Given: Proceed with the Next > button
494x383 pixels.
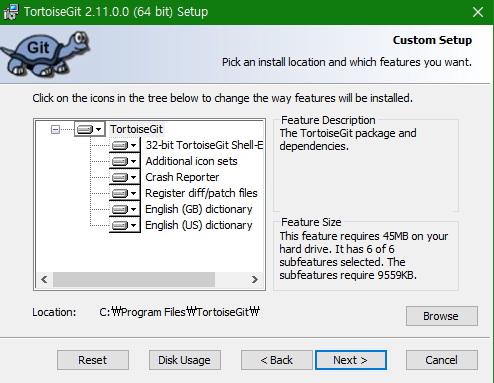Looking at the screenshot, I should pyautogui.click(x=351, y=360).
